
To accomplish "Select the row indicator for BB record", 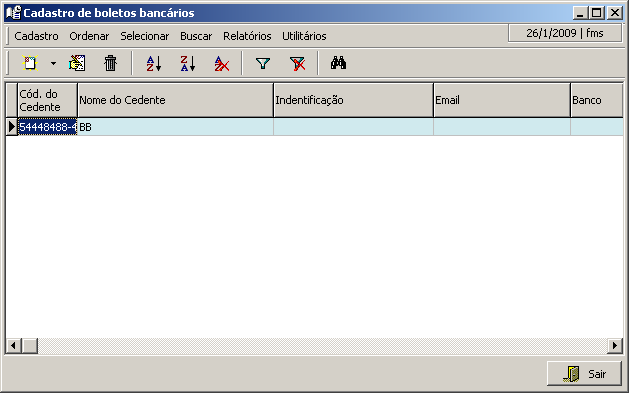I will pos(12,127).
